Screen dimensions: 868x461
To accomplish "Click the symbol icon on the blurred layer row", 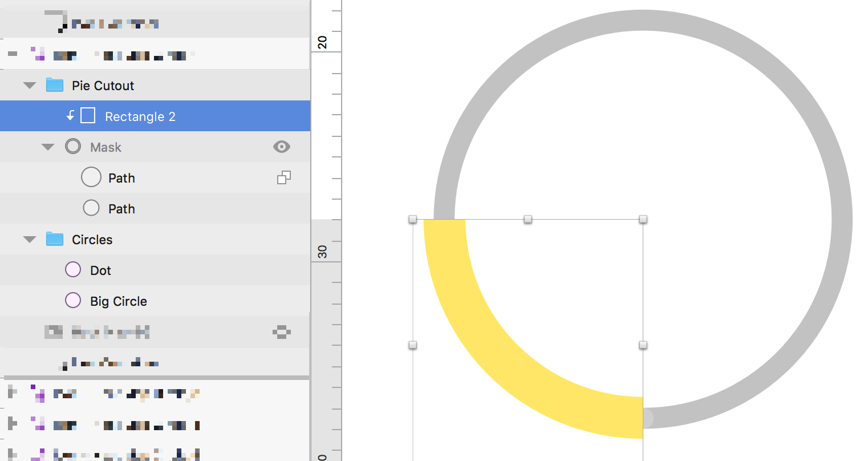I will pyautogui.click(x=281, y=331).
